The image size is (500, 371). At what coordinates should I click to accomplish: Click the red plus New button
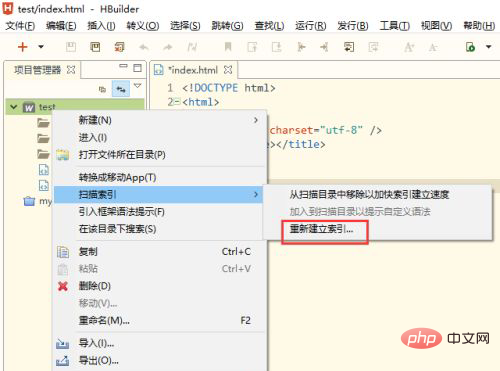[22, 47]
